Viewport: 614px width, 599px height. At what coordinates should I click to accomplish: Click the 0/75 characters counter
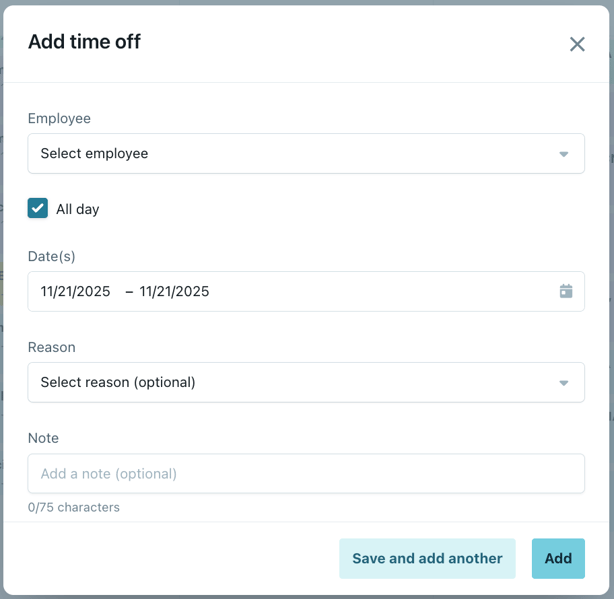[74, 507]
